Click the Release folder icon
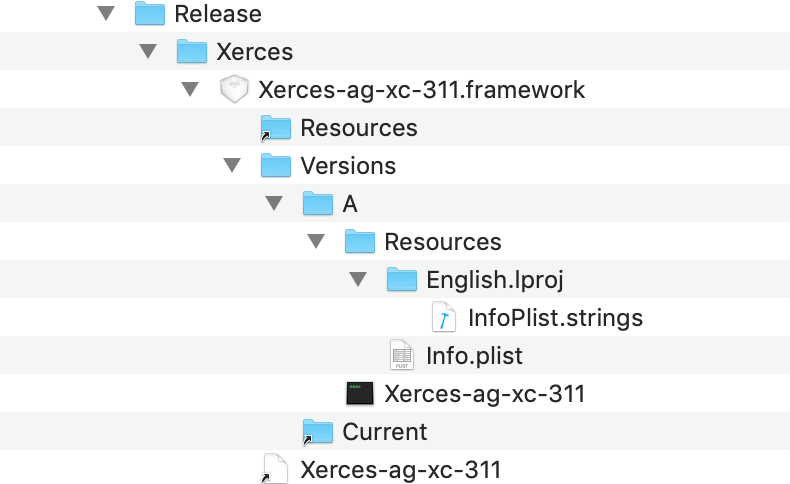The height and width of the screenshot is (484, 790). pyautogui.click(x=149, y=14)
